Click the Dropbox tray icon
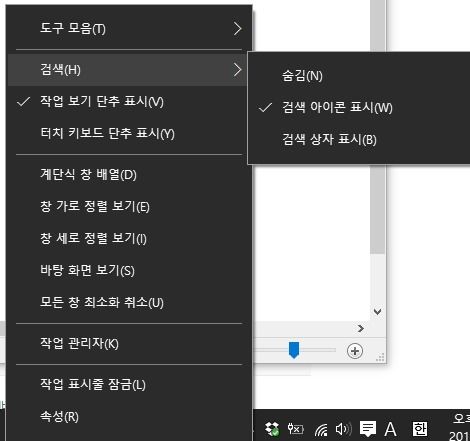Viewport: 470px width, 441px height. pyautogui.click(x=272, y=429)
